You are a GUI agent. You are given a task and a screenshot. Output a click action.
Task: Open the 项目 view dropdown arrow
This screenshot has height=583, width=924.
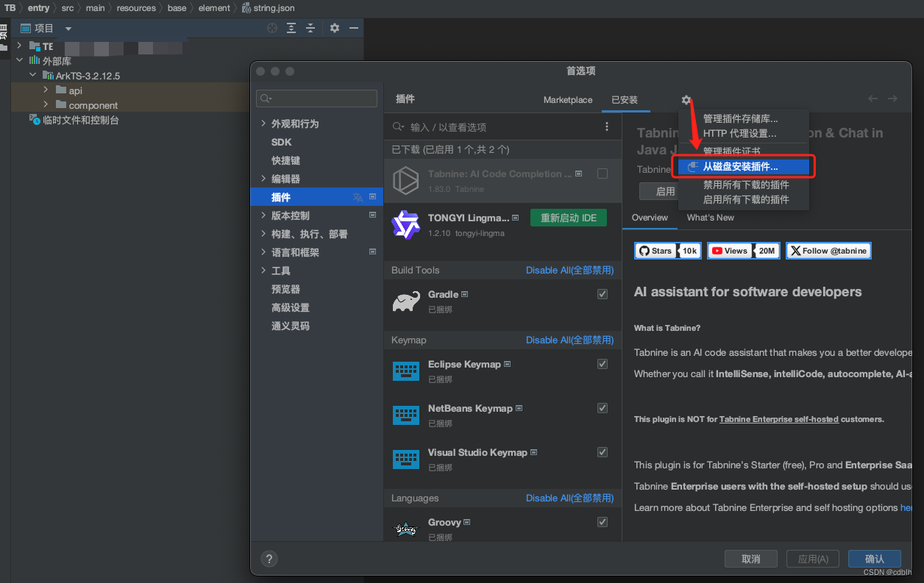pos(68,29)
